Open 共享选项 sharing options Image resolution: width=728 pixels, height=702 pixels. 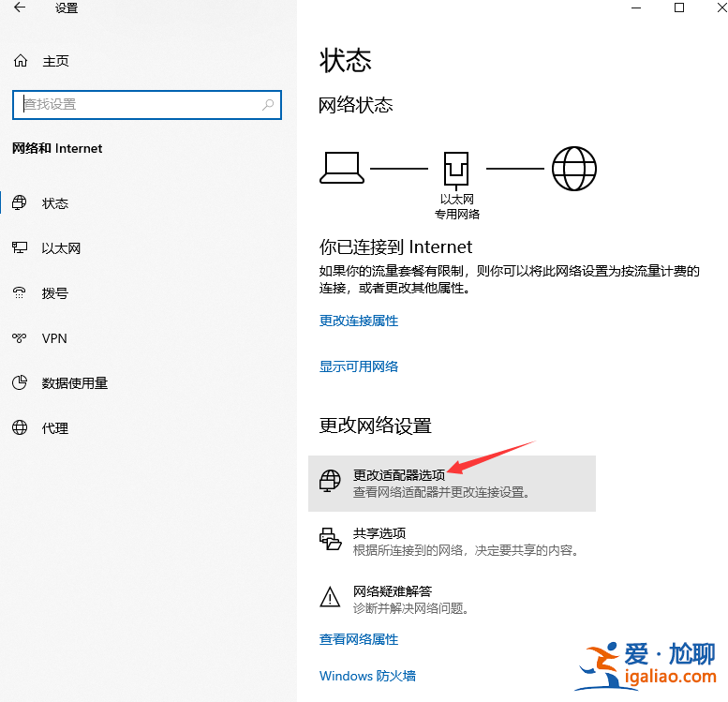click(452, 541)
